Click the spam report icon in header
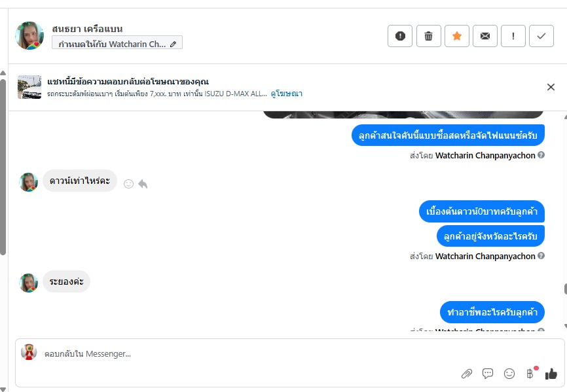Screen dimensions: 567x392 (x=400, y=36)
